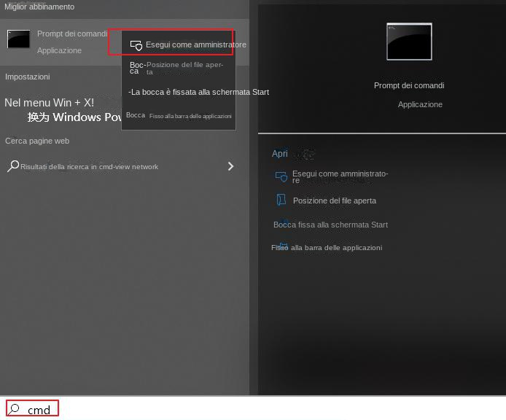
Task: Click the Cerca pagine web heading
Action: 37,141
